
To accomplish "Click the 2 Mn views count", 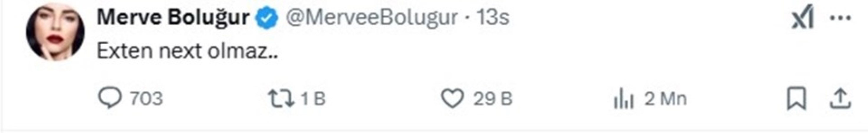I will tap(665, 99).
